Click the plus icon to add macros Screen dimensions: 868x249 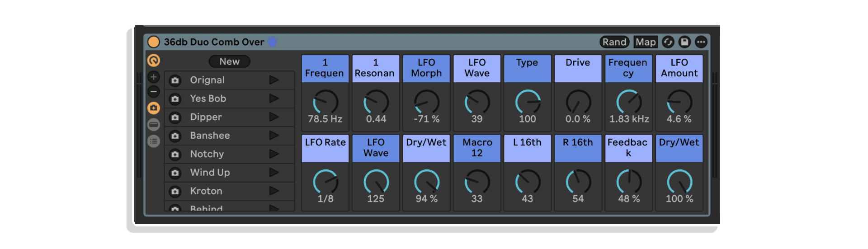[154, 77]
